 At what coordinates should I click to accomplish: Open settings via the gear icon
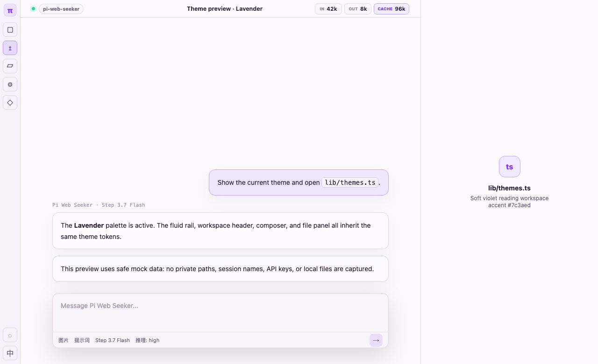pos(10,84)
